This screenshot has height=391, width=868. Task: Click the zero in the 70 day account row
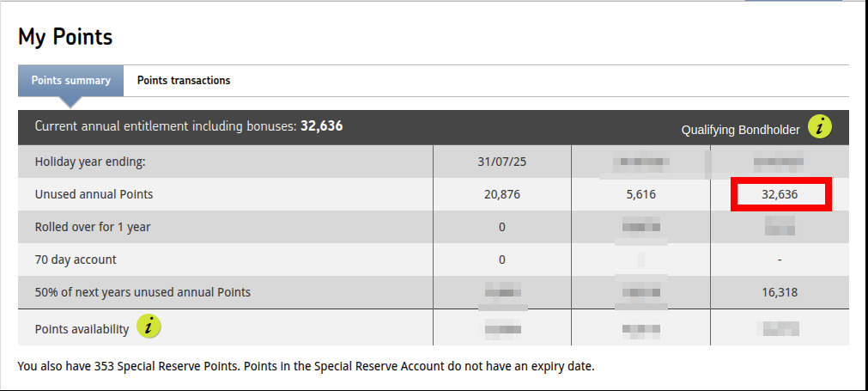501,260
